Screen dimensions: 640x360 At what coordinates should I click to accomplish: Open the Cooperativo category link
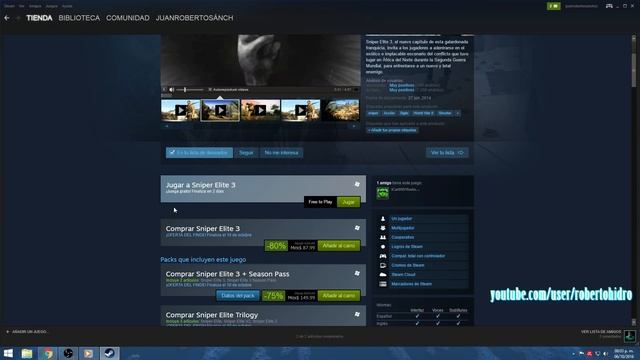[403, 238]
